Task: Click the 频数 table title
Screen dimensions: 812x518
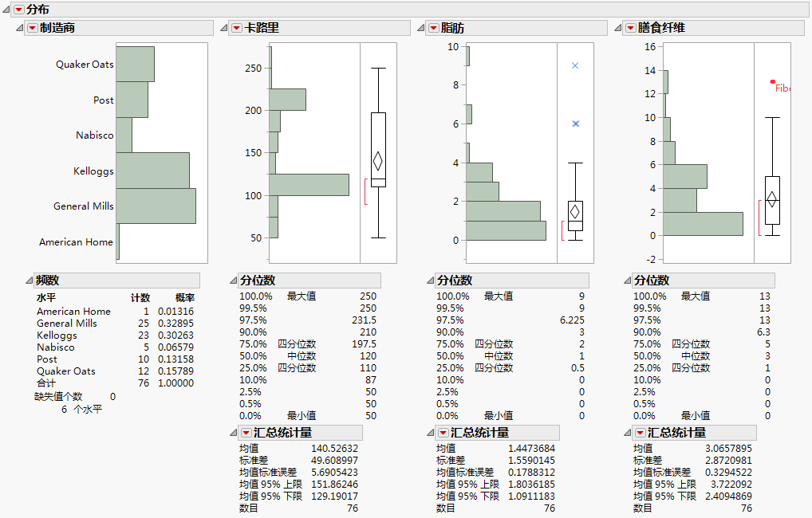Action: [x=48, y=281]
